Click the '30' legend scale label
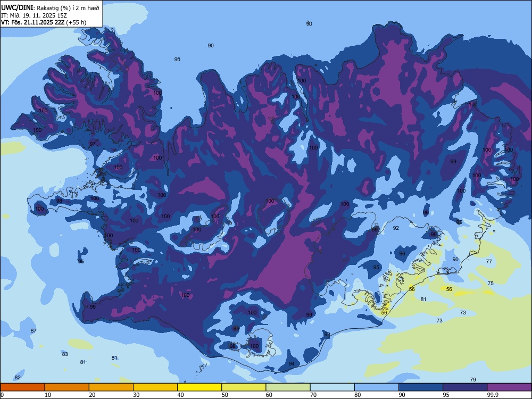This screenshot has width=532, height=399. click(136, 395)
